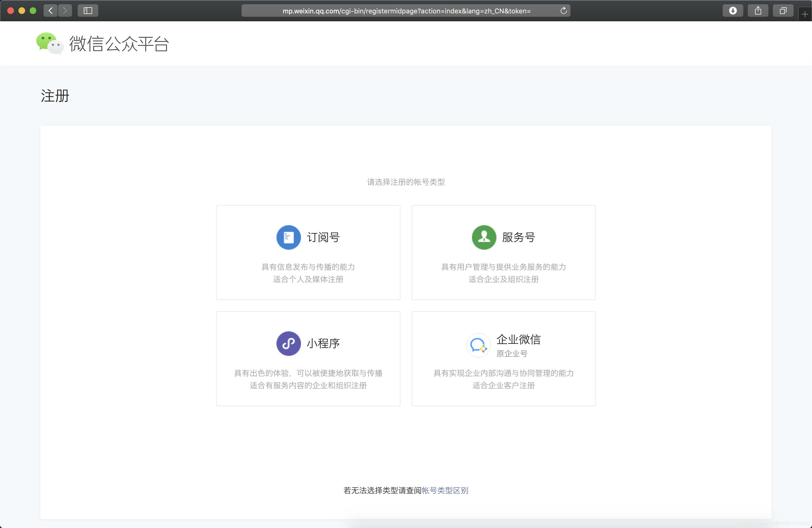Viewport: 812px width, 528px height.
Task: Click the Share icon in the toolbar
Action: click(x=758, y=10)
